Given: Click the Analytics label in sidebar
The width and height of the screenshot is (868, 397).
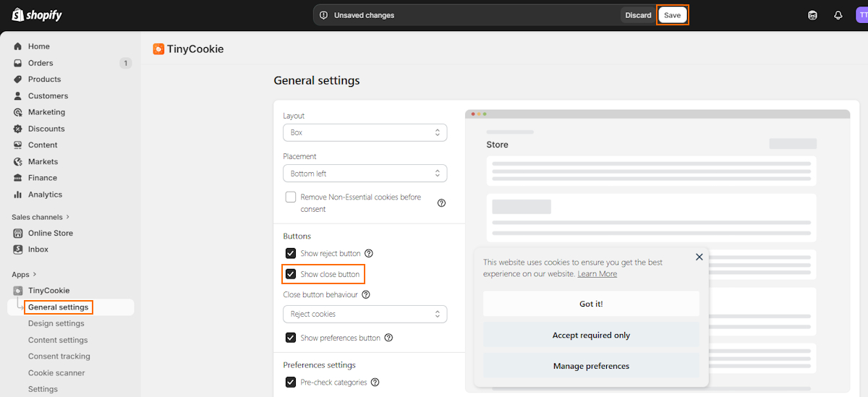Looking at the screenshot, I should [46, 195].
